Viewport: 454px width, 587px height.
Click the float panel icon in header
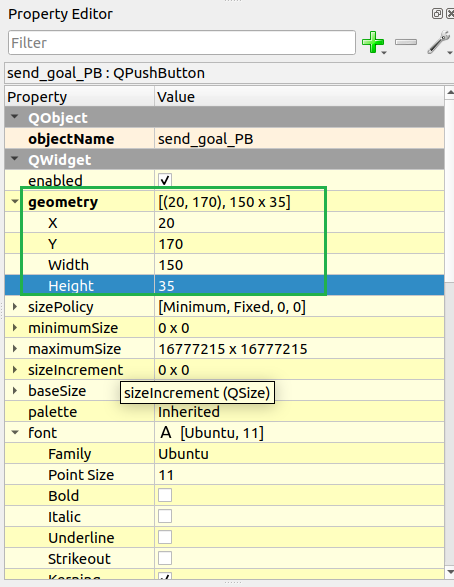(x=437, y=14)
